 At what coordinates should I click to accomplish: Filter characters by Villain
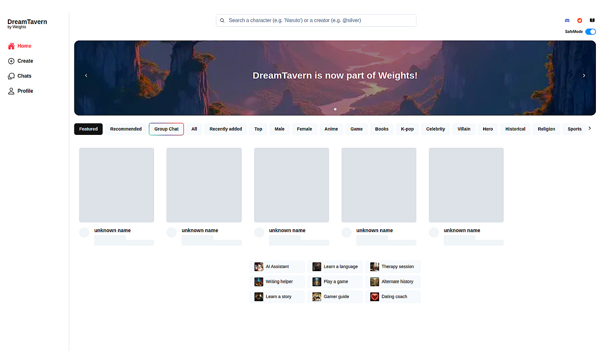coord(464,129)
